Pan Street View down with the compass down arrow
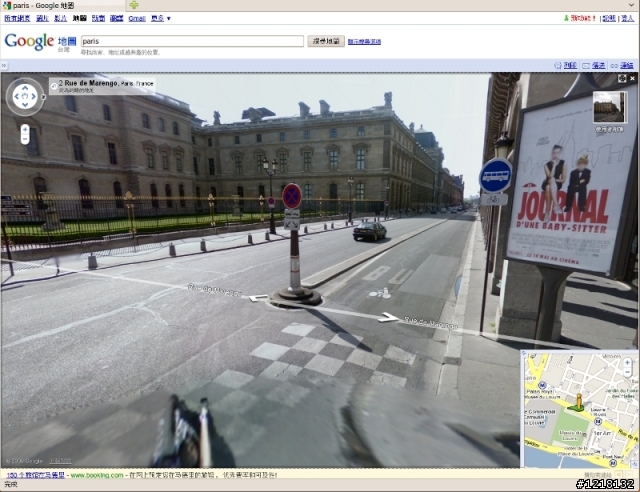 [25, 105]
